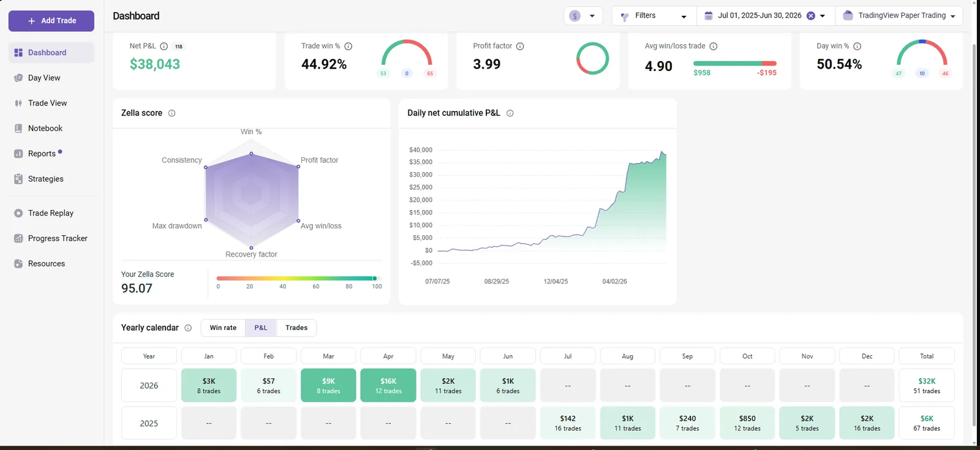The width and height of the screenshot is (980, 450).
Task: Click the October 2025 $850 cell
Action: (747, 423)
